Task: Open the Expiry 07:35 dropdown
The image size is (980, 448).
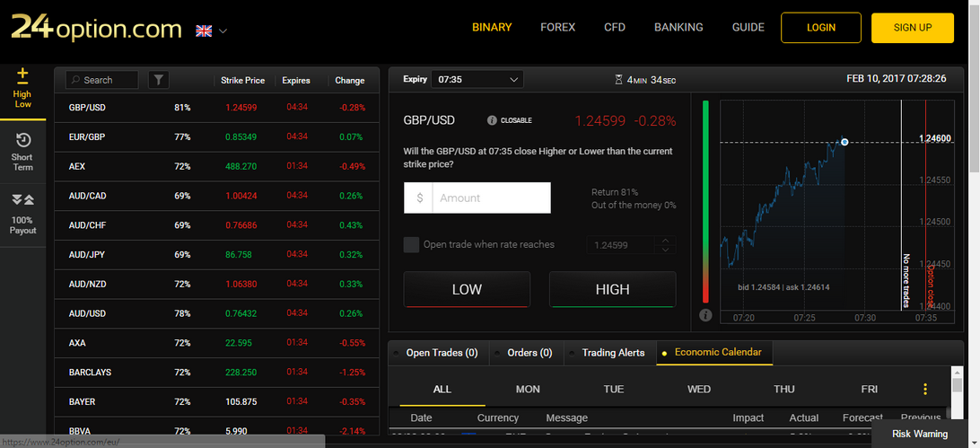Action: point(477,79)
